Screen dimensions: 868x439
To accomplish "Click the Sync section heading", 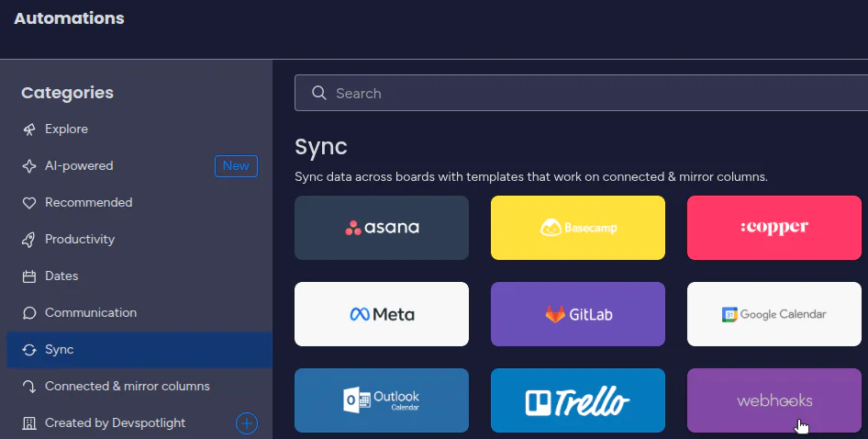I will (321, 147).
